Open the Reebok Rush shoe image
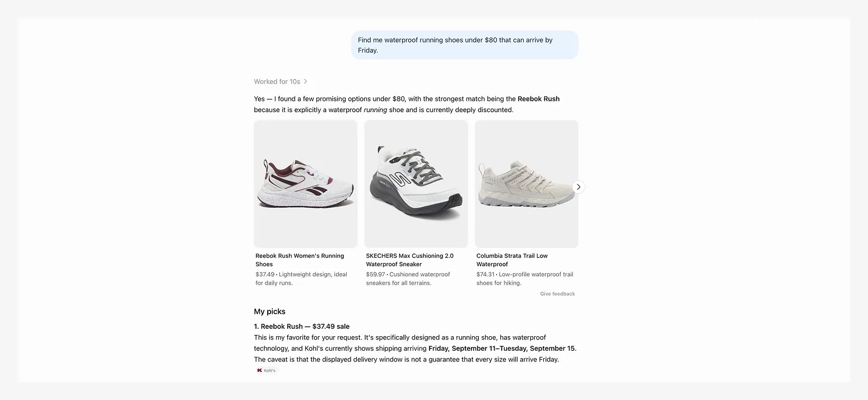This screenshot has height=400, width=868. (306, 184)
